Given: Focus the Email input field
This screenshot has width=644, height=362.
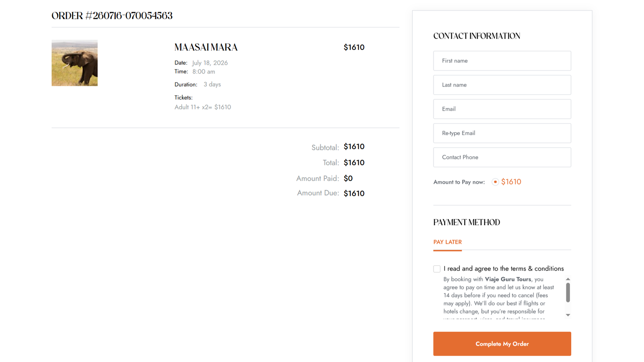Looking at the screenshot, I should coord(502,109).
